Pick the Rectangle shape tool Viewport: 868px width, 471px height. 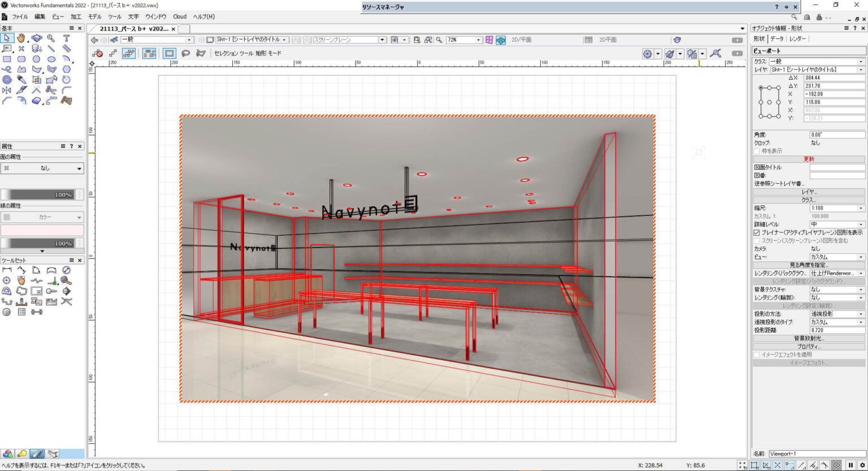[x=7, y=59]
